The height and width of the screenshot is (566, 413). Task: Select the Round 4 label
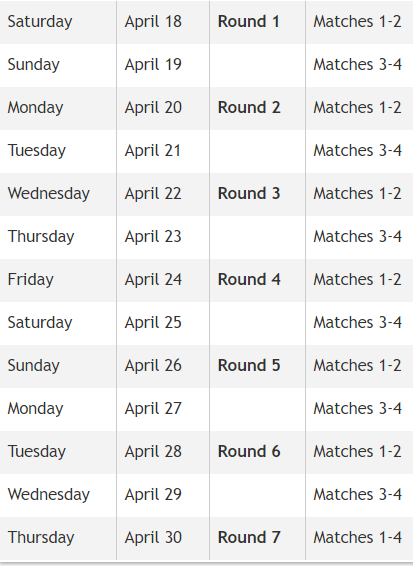249,279
